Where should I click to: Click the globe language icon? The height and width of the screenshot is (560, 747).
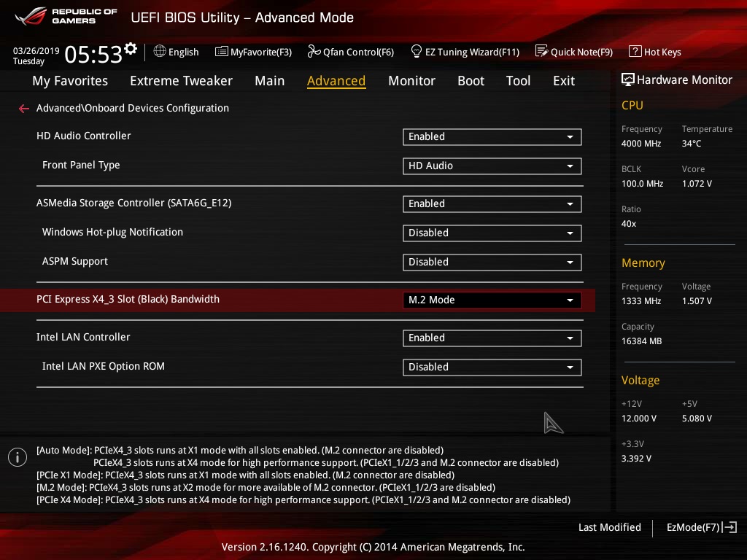pyautogui.click(x=160, y=52)
